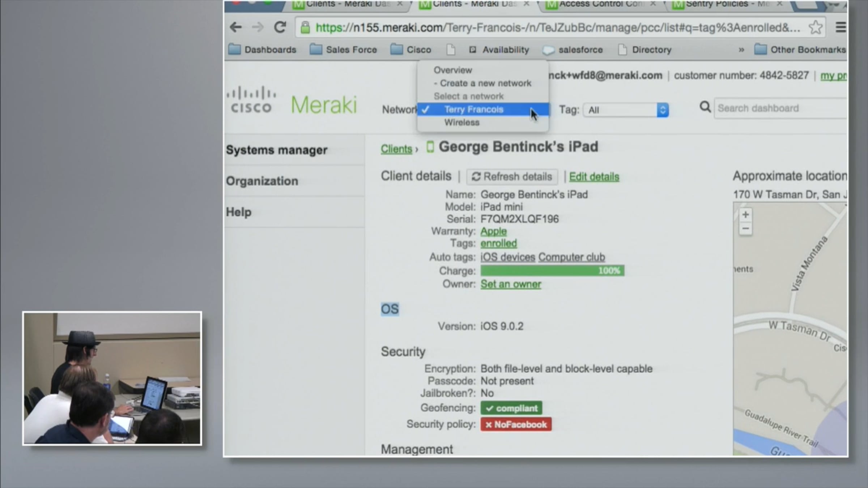Open the Edit details link
868x488 pixels.
(594, 177)
